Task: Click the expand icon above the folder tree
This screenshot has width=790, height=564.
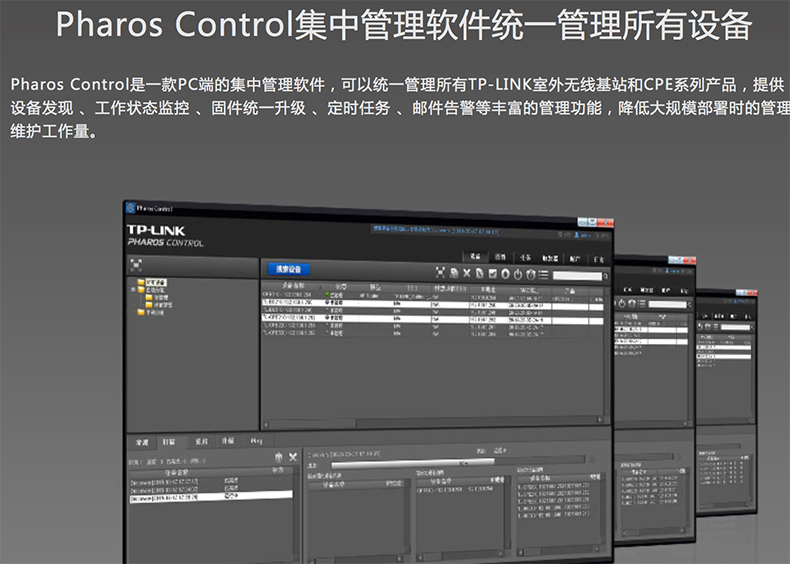Action: [x=136, y=266]
